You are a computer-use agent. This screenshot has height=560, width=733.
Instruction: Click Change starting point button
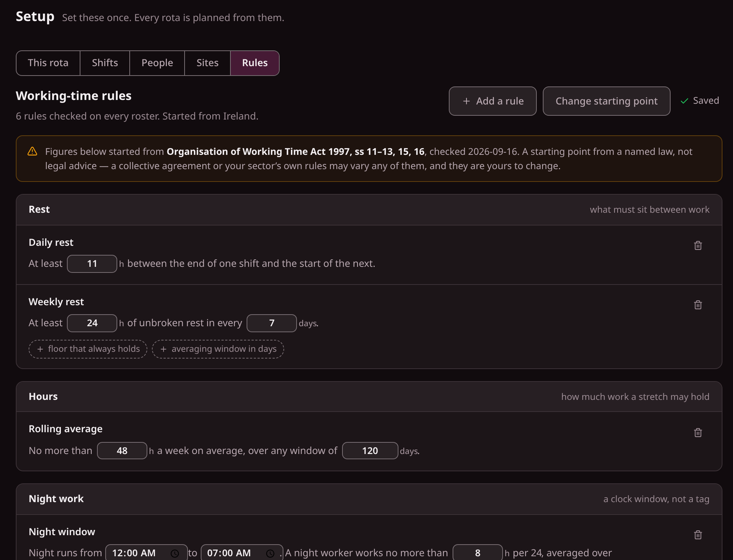[607, 101]
